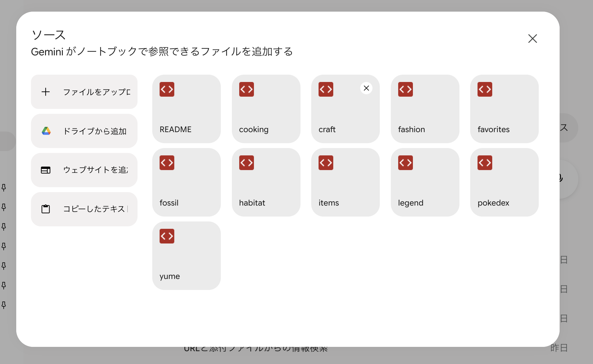This screenshot has width=593, height=364.
Task: Open the items source card
Action: [346, 182]
